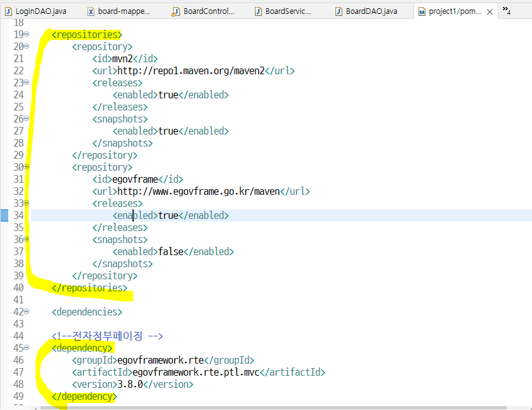Click the closing repositories tag on line 40

click(x=89, y=288)
